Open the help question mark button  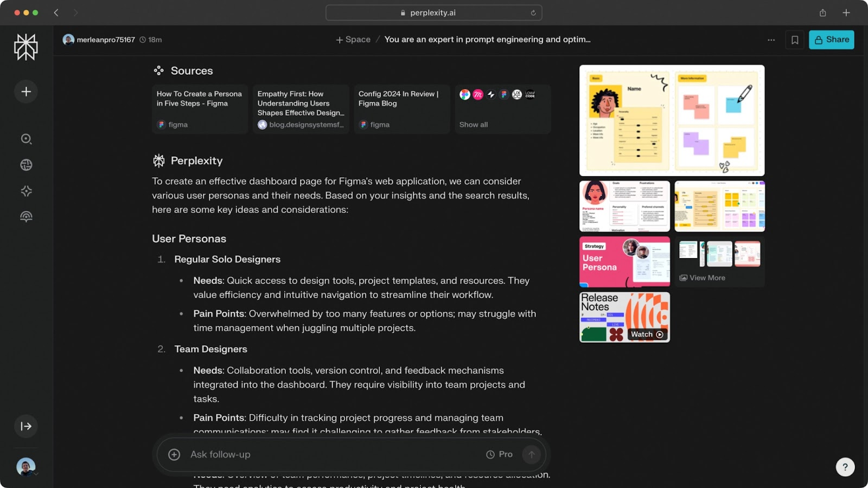(x=845, y=467)
